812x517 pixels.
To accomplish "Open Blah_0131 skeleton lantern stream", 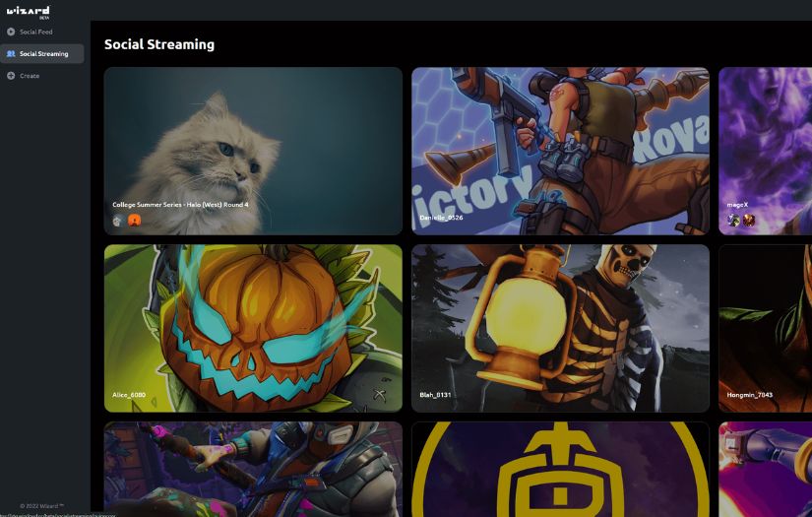I will [560, 329].
